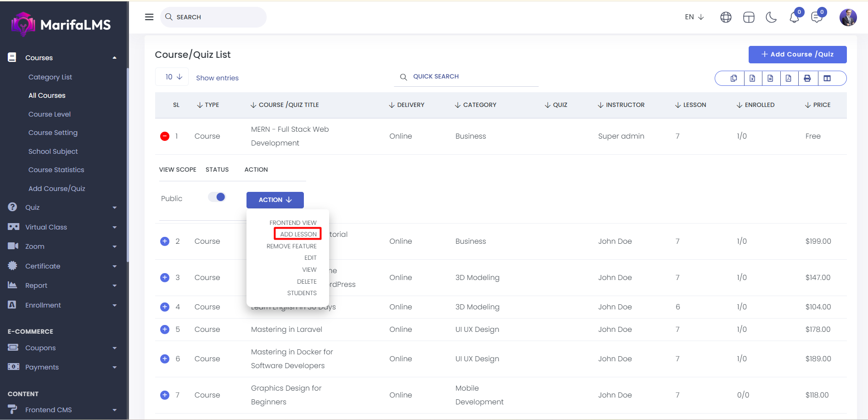Choose Remove Feature in action menu
Viewport: 868px width, 420px height.
[x=291, y=246]
